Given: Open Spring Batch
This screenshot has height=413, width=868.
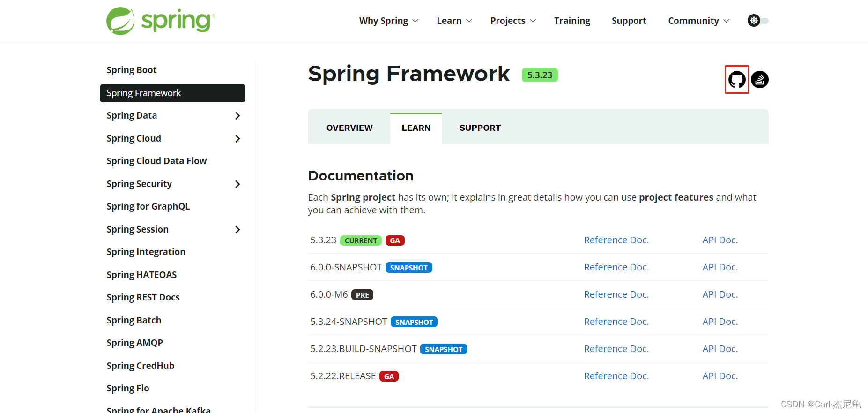Looking at the screenshot, I should point(134,320).
